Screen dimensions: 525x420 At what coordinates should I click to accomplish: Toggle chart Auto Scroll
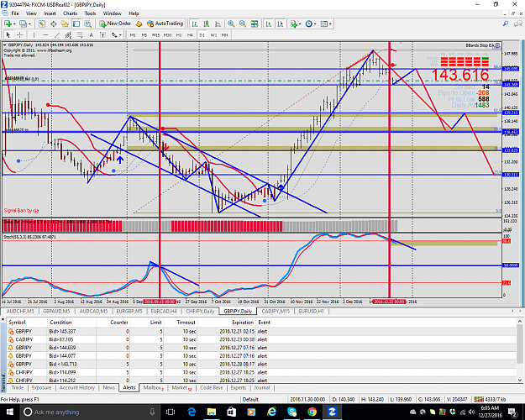click(269, 24)
